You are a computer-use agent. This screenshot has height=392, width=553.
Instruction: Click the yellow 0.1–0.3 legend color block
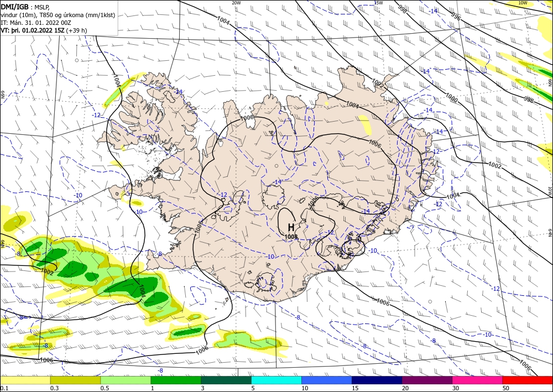pyautogui.click(x=25, y=380)
